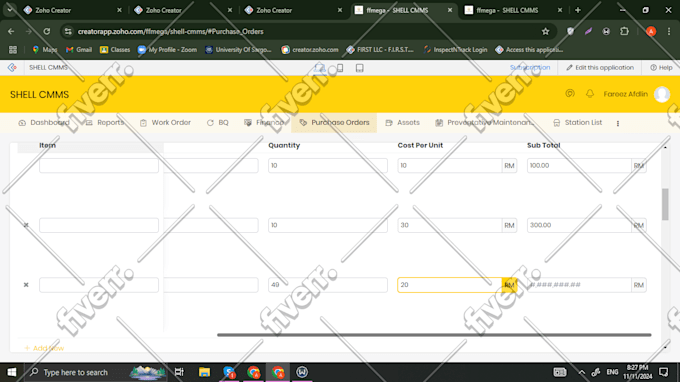Open the browser extensions puzzle icon
The width and height of the screenshot is (680, 382).
tap(624, 31)
